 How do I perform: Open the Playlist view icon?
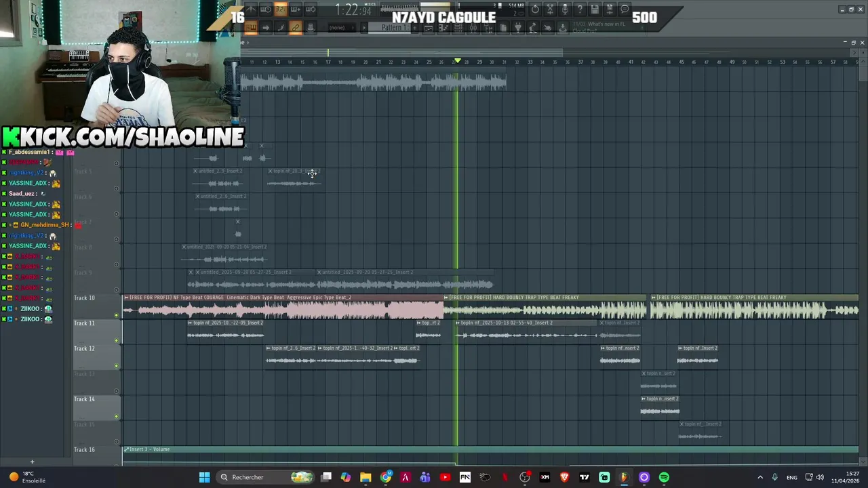pyautogui.click(x=428, y=28)
